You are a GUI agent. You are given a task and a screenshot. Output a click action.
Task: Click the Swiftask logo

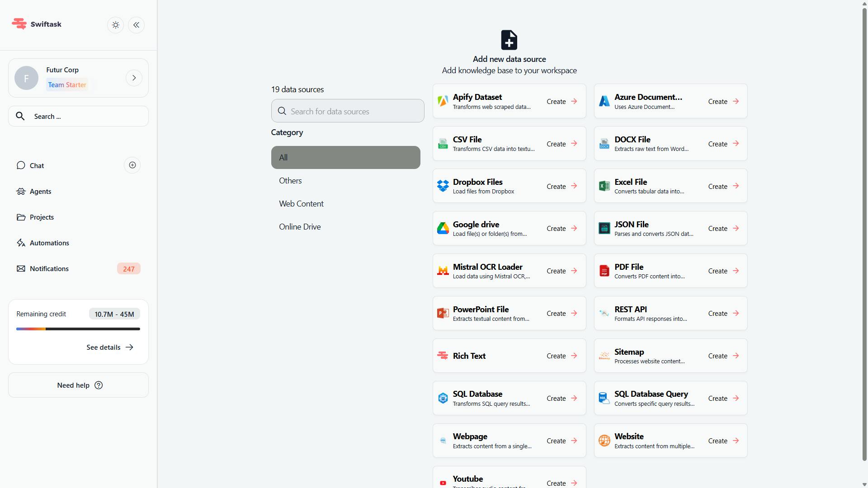pos(36,23)
